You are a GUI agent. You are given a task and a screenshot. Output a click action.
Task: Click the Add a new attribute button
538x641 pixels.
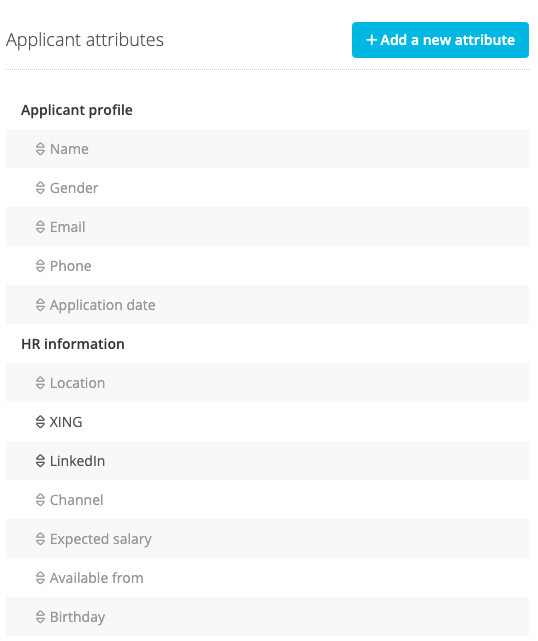click(x=440, y=40)
